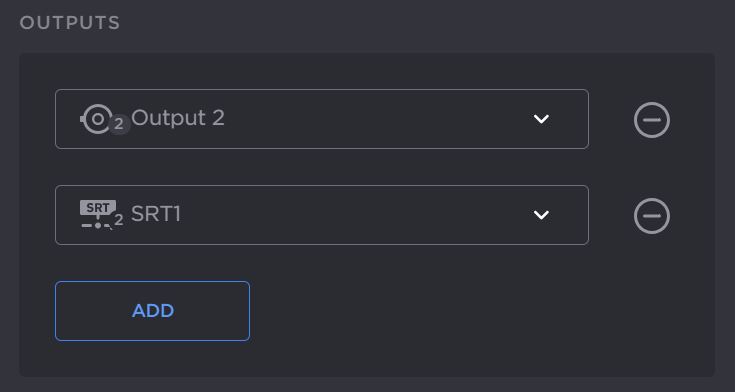The height and width of the screenshot is (392, 735).
Task: Click the dotted connection line under SRT tag
Action: (x=97, y=225)
